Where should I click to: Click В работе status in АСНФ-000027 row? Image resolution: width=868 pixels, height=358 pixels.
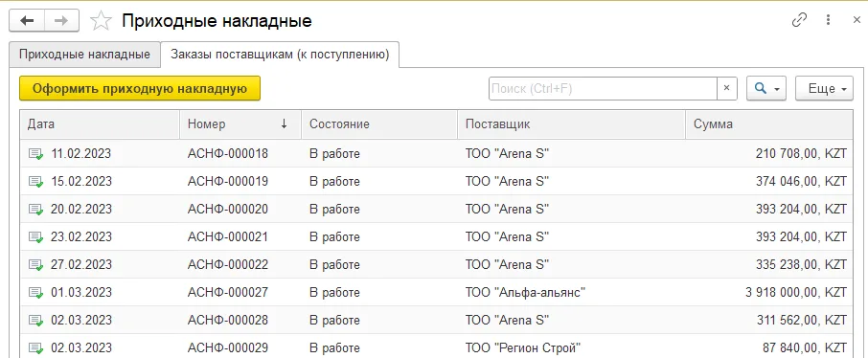[x=334, y=292]
